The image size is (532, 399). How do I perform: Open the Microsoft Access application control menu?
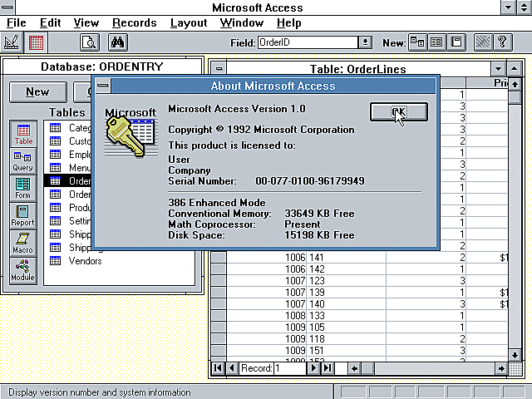7,7
